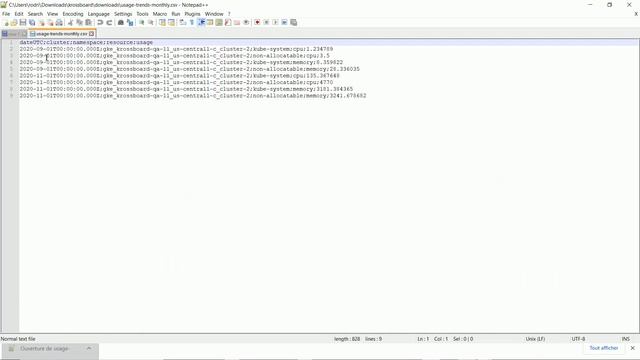The width and height of the screenshot is (640, 360).
Task: Stop macro recording toolbar icon
Action: tap(266, 22)
